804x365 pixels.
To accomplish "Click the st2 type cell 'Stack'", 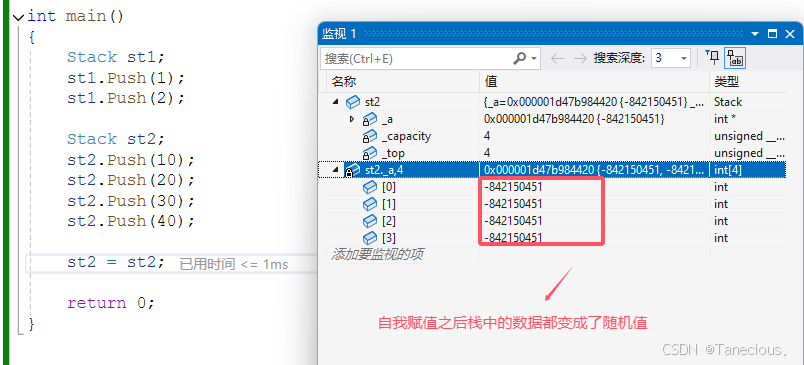I will [x=728, y=102].
